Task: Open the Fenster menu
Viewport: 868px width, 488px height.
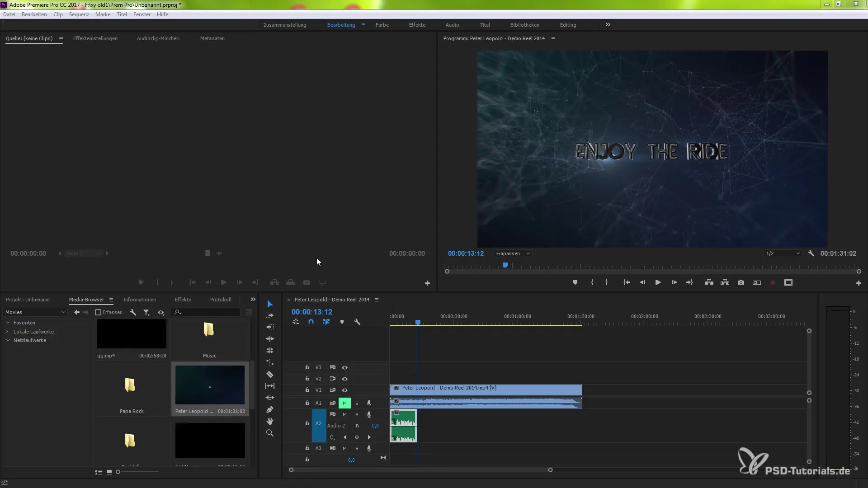Action: point(142,14)
